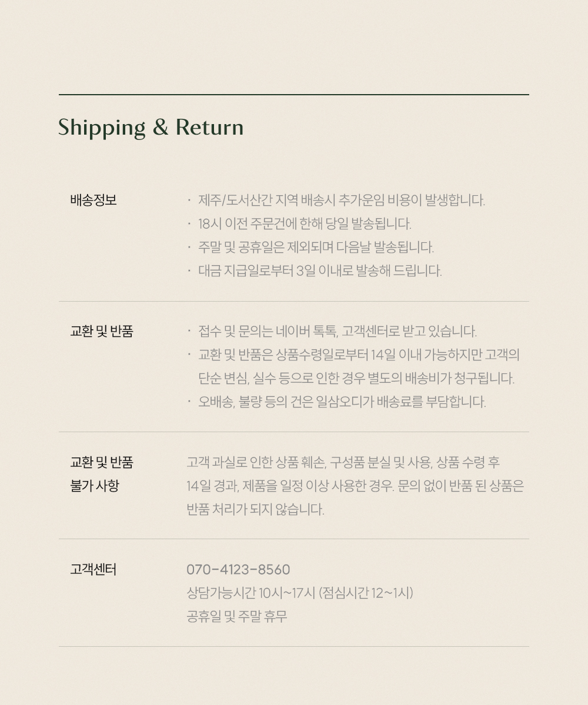
Task: Click the 단순 변심, 실수 등으로 line
Action: pyautogui.click(x=356, y=378)
